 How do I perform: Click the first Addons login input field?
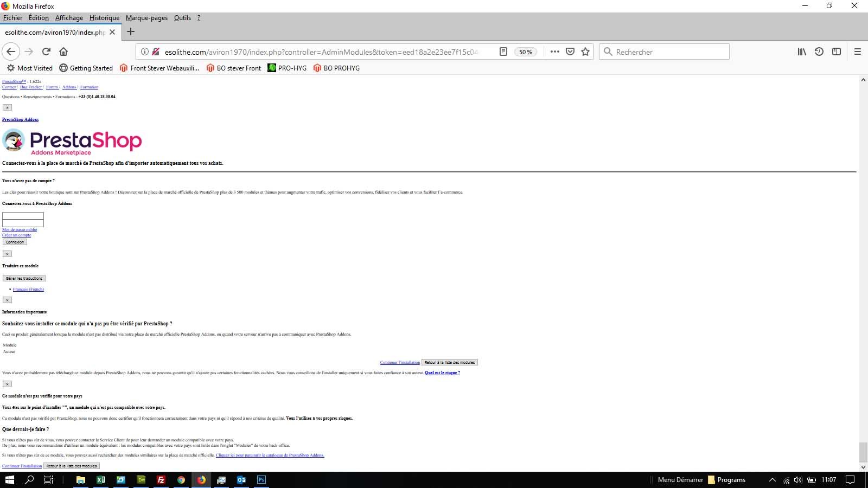point(23,216)
